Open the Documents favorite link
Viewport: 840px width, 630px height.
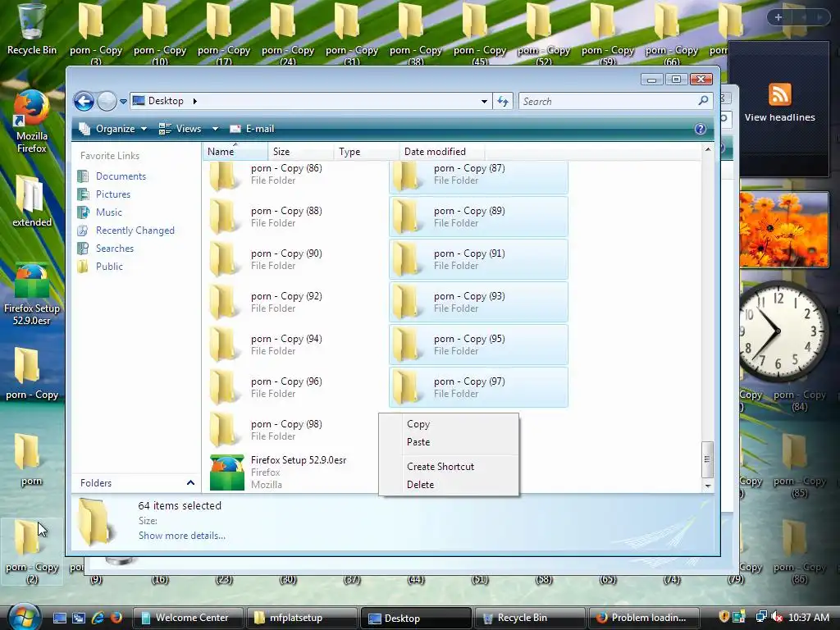121,176
